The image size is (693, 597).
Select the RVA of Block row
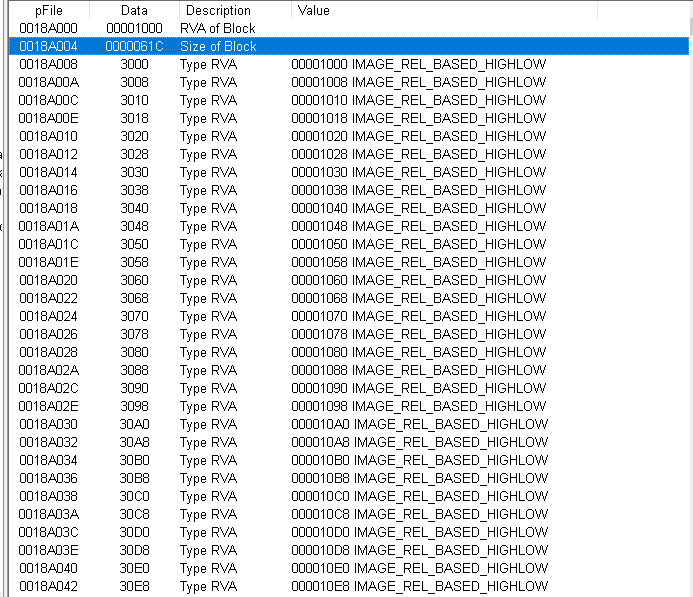(x=349, y=28)
